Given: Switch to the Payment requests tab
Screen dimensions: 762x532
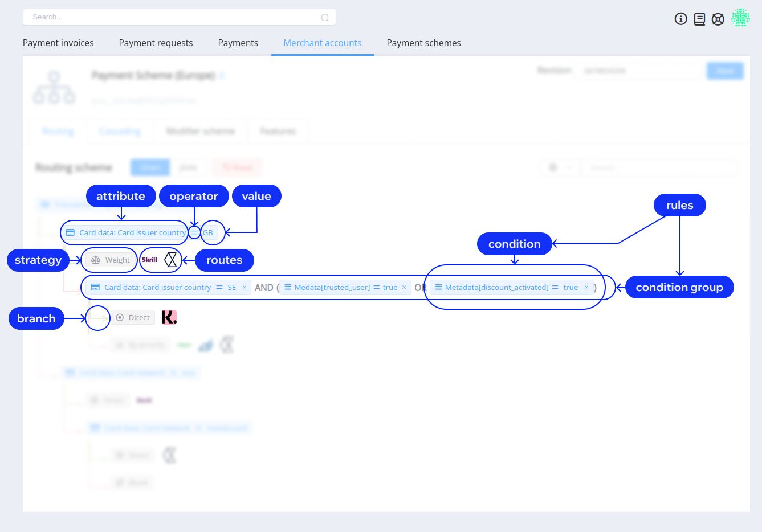Looking at the screenshot, I should point(156,43).
